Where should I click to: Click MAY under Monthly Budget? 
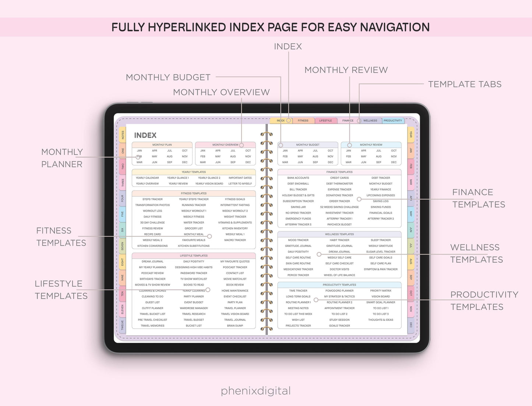coord(300,157)
